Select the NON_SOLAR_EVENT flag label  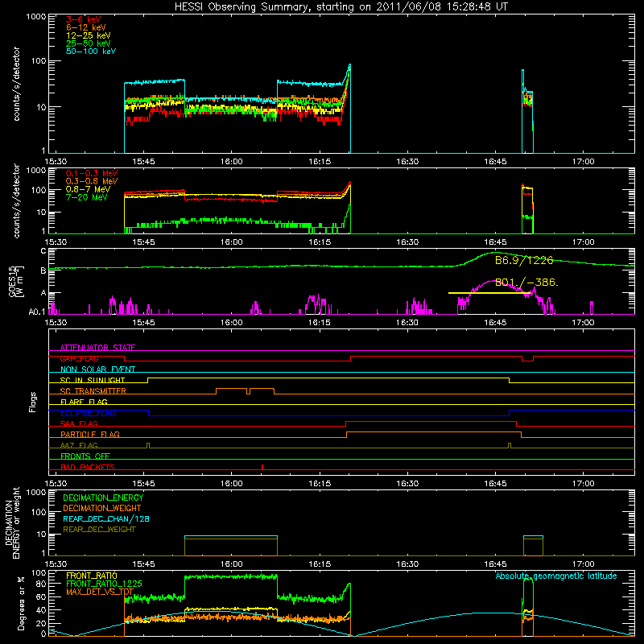(97, 369)
